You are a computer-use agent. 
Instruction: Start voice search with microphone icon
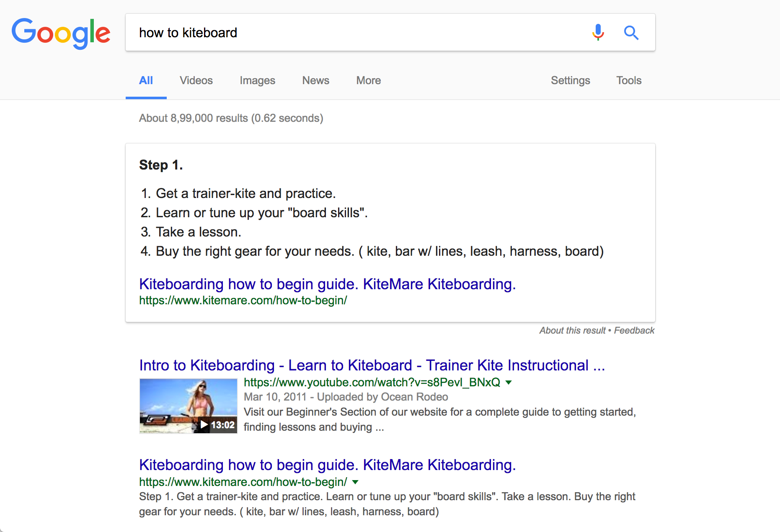click(598, 32)
